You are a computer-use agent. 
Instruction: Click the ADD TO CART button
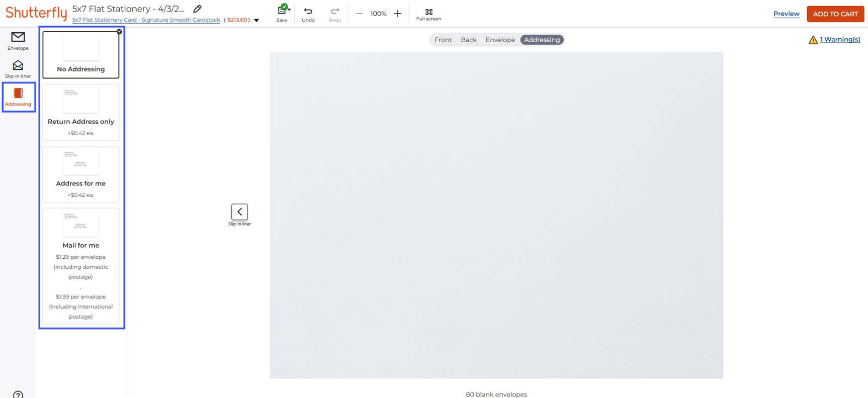click(x=835, y=14)
